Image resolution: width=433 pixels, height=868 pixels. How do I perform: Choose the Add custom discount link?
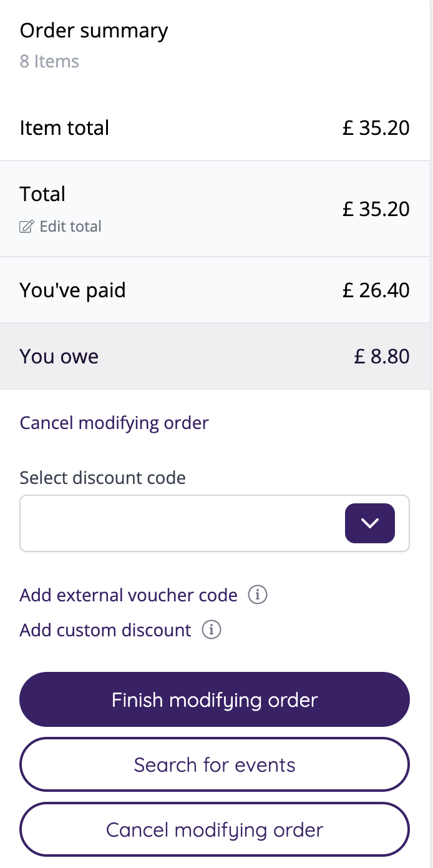click(105, 630)
